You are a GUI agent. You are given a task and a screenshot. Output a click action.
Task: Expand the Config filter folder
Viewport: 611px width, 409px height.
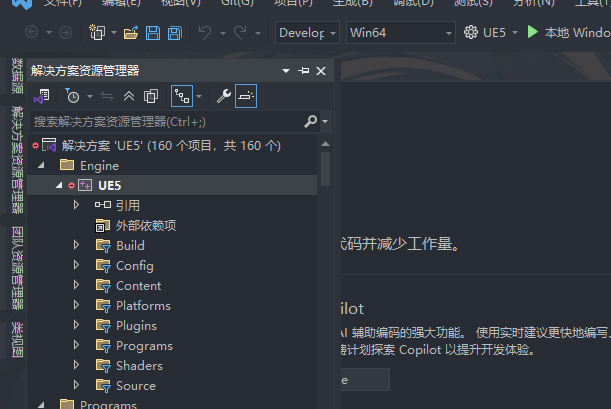point(76,265)
